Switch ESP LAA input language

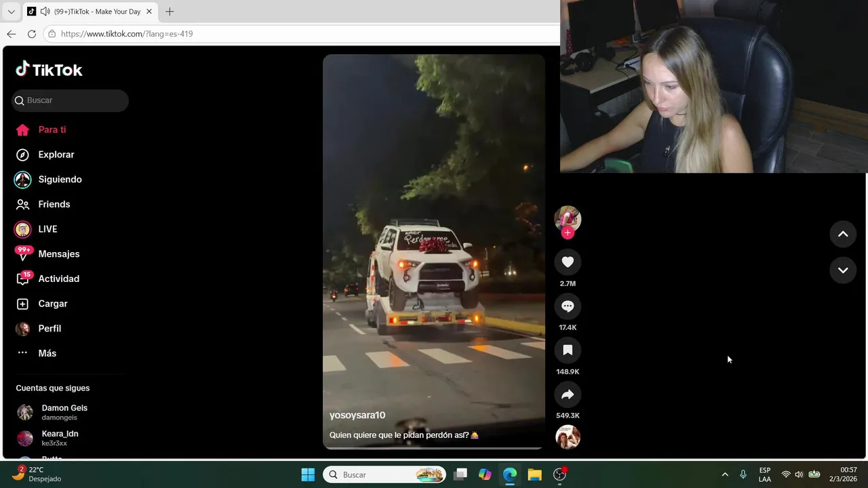765,474
